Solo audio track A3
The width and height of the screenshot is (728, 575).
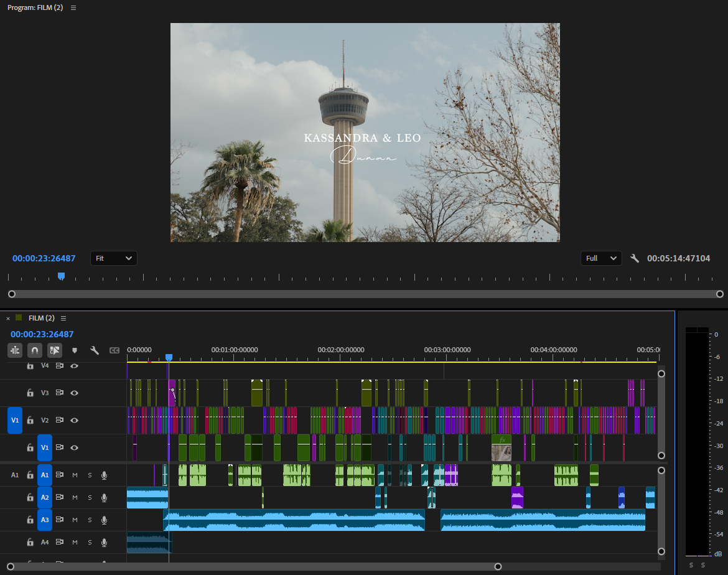(89, 520)
